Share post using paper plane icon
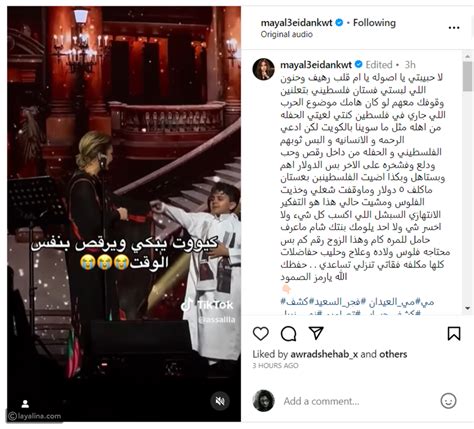The height and width of the screenshot is (429, 474). click(316, 333)
